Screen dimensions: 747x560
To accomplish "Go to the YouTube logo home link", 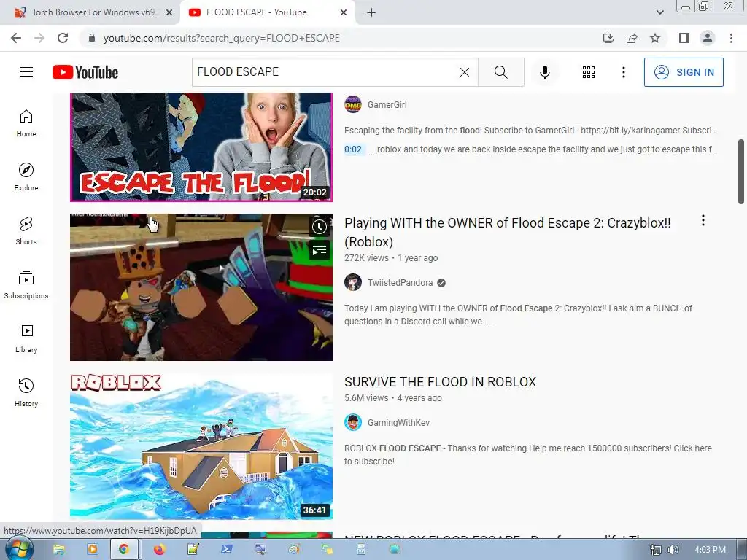I will pyautogui.click(x=85, y=72).
